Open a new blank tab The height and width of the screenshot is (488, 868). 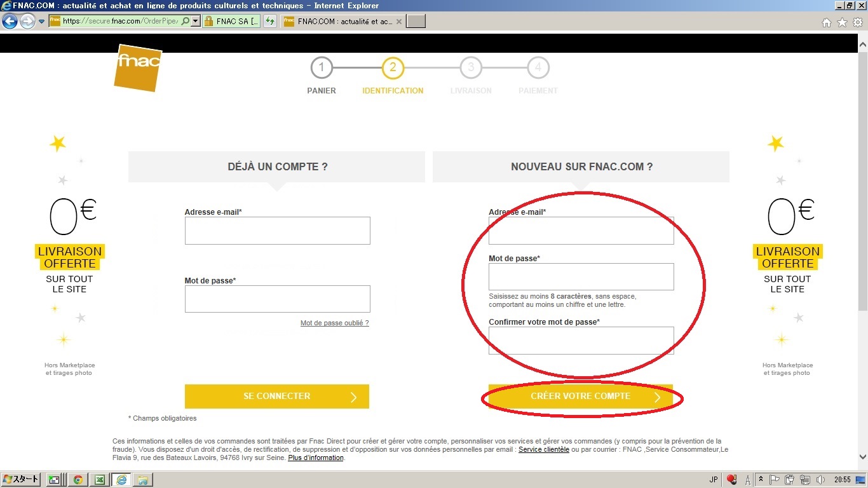coord(416,22)
